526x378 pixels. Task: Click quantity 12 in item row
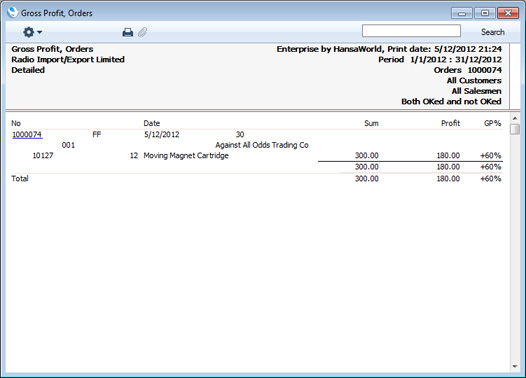[x=134, y=156]
